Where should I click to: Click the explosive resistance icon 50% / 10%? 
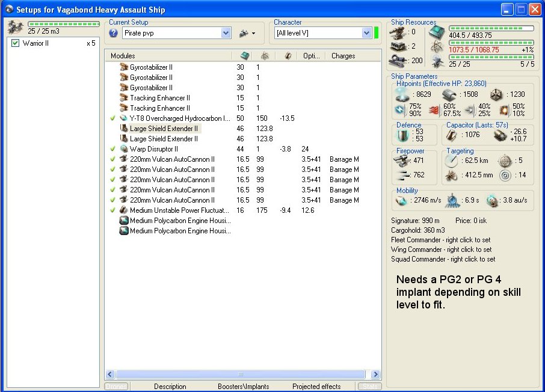(504, 110)
